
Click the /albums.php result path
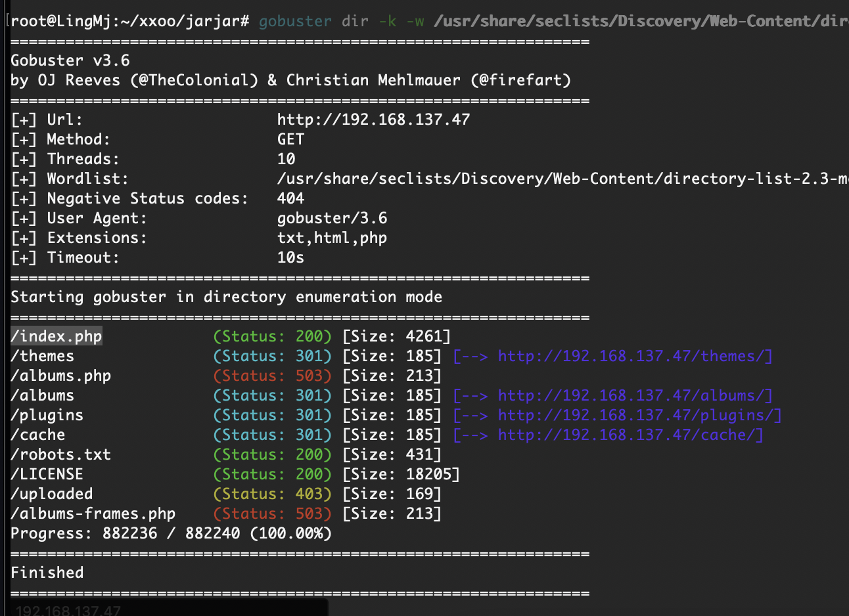61,376
